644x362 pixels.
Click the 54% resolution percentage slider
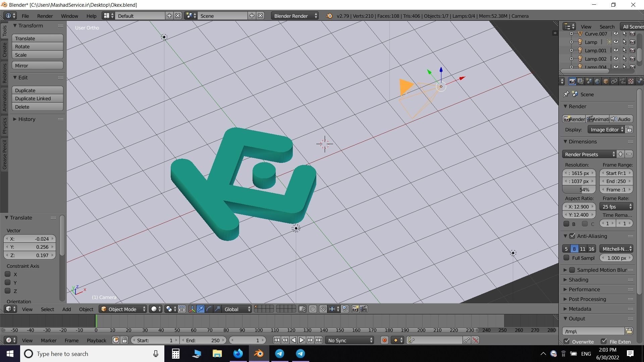pyautogui.click(x=579, y=190)
